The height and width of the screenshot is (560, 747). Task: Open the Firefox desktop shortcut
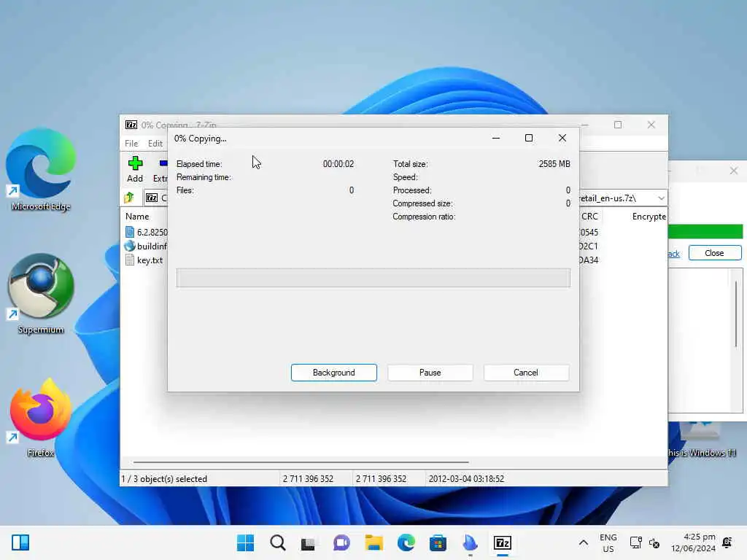(x=41, y=418)
